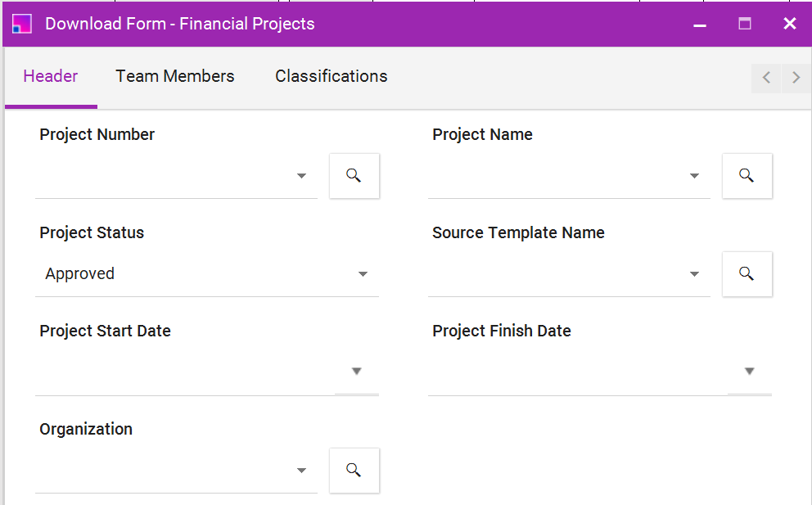812x505 pixels.
Task: Expand the Project Number dropdown arrow
Action: pos(301,176)
